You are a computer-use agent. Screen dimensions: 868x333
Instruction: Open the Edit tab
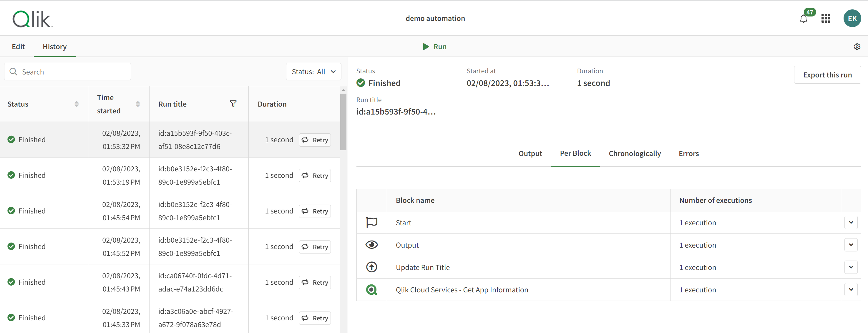(18, 47)
